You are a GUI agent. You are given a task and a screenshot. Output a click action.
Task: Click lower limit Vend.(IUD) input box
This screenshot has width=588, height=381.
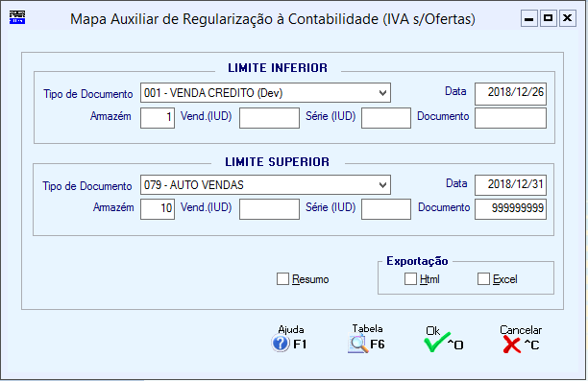click(269, 118)
